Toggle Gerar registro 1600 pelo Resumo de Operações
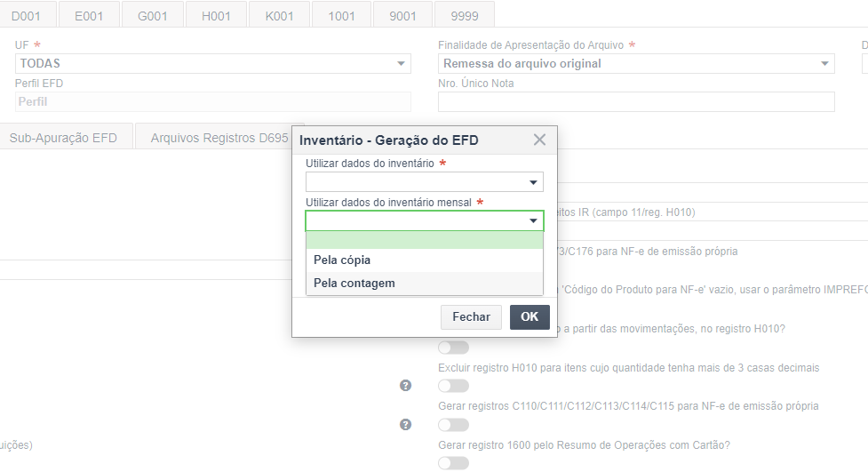 pyautogui.click(x=453, y=463)
